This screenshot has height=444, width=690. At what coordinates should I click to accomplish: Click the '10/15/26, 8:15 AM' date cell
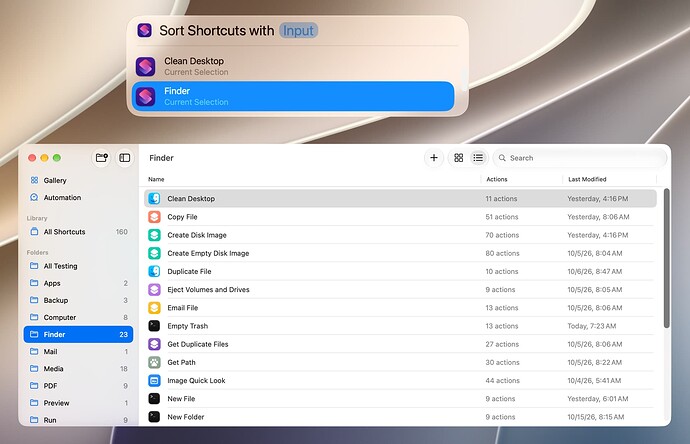[x=595, y=417]
